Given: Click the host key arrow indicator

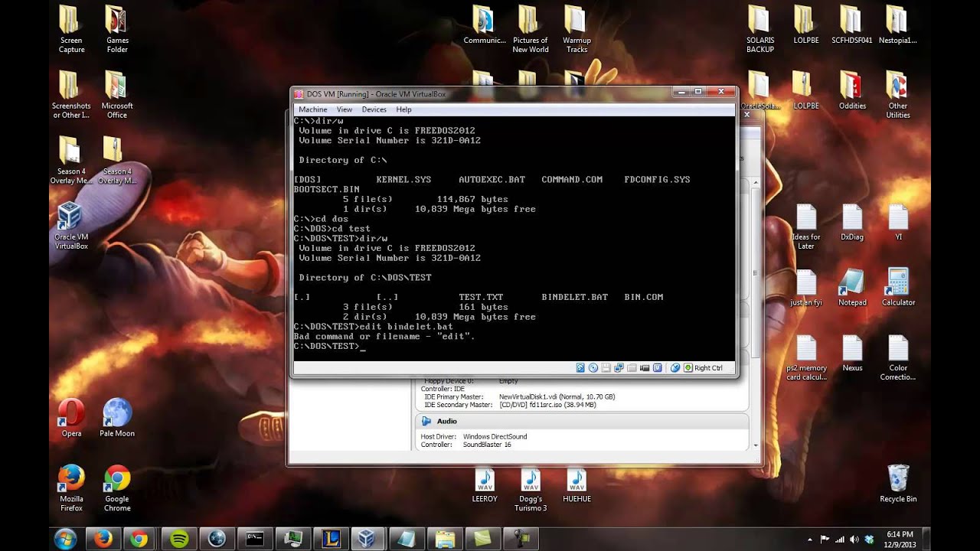Looking at the screenshot, I should (x=688, y=368).
